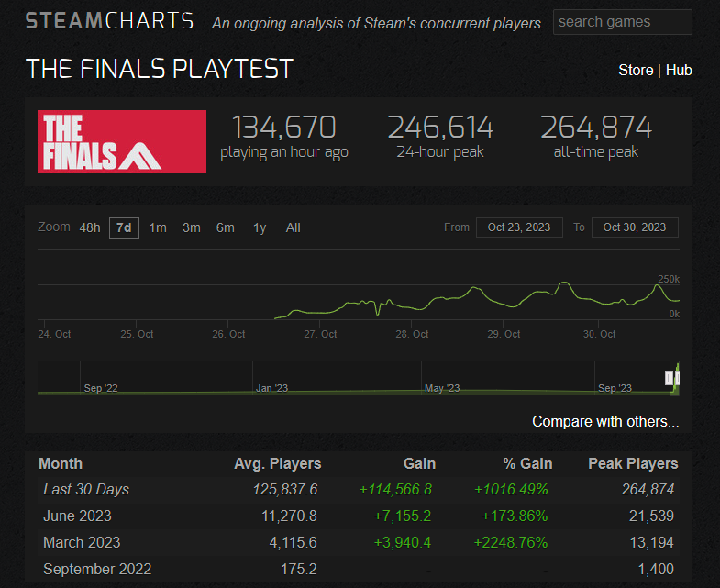Edit the To date Oct 30, 2023
This screenshot has height=588, width=720.
coord(635,227)
